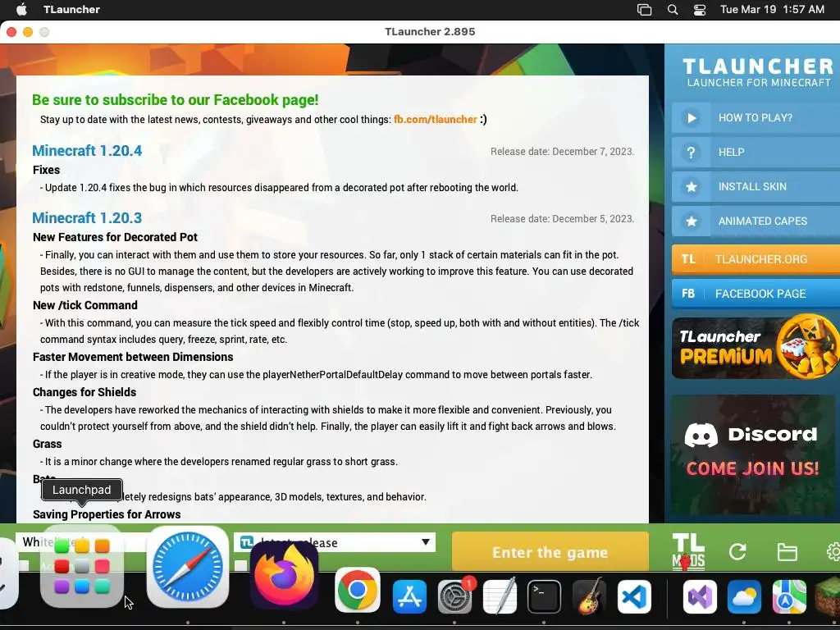Click the "Saving Properties for Arrows" heading
Image resolution: width=840 pixels, height=630 pixels.
pos(107,514)
